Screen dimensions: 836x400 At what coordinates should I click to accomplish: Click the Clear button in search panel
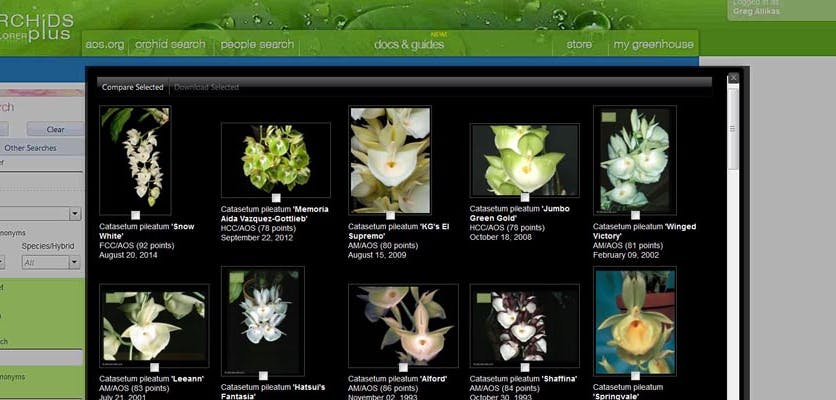[55, 129]
